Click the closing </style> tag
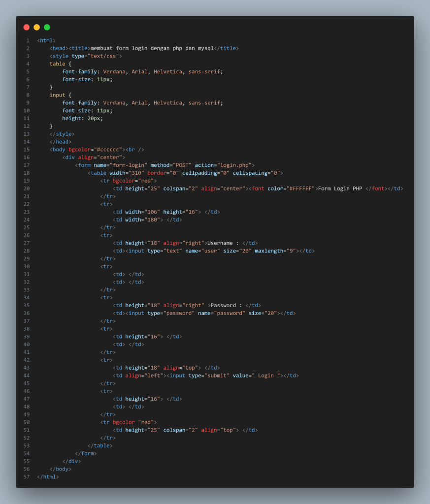Screen dimensions: 430x504 (62, 134)
